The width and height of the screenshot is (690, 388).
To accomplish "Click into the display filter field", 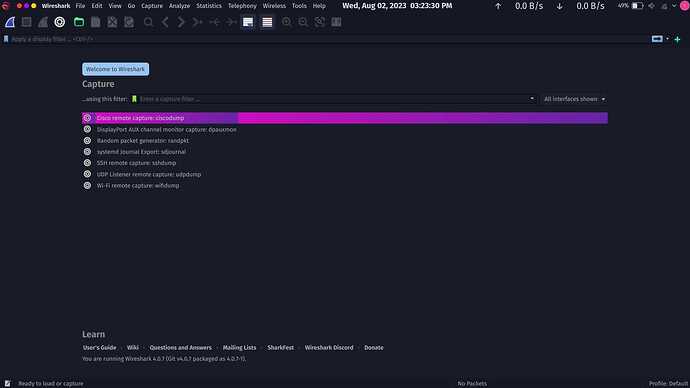I will (330, 39).
